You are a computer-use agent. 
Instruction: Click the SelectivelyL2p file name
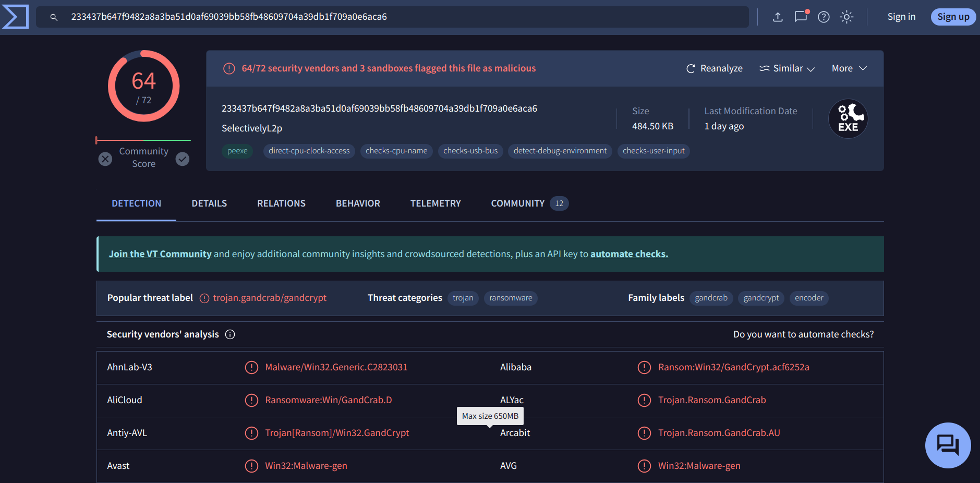point(252,128)
